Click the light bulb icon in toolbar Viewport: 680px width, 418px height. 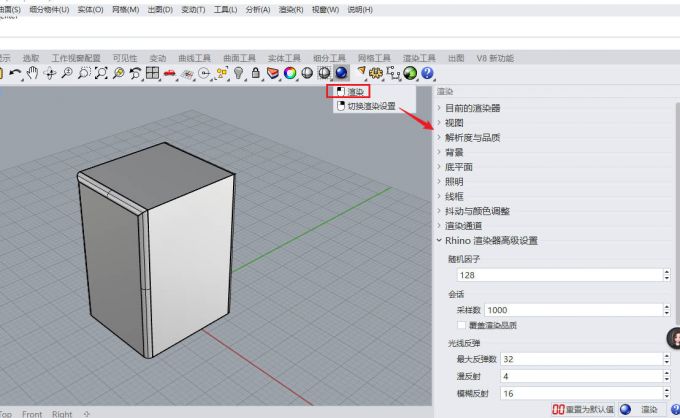click(239, 73)
